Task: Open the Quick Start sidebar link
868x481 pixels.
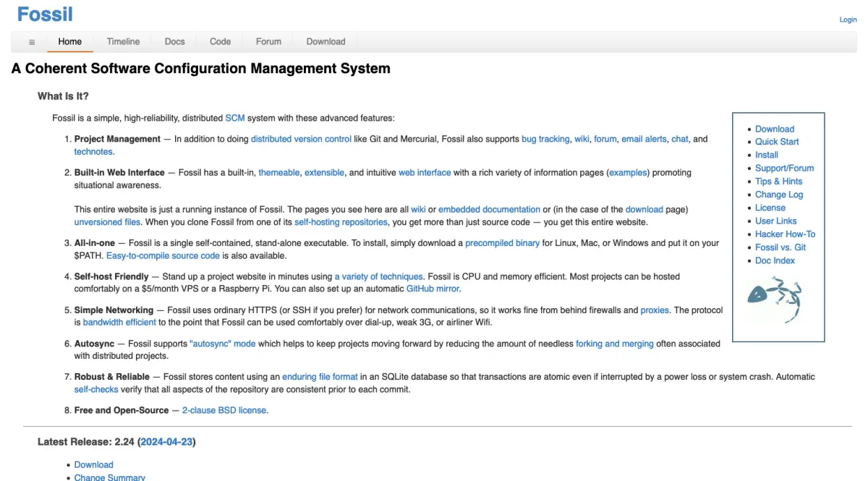Action: (x=777, y=142)
